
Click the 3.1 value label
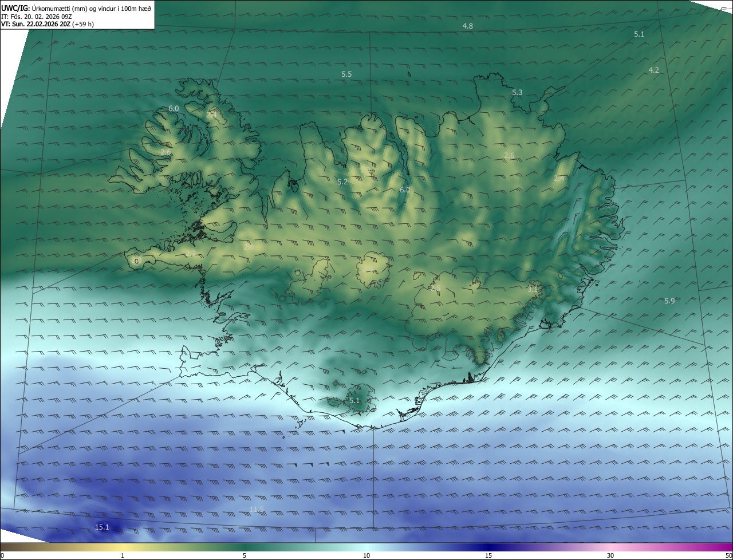tap(533, 289)
